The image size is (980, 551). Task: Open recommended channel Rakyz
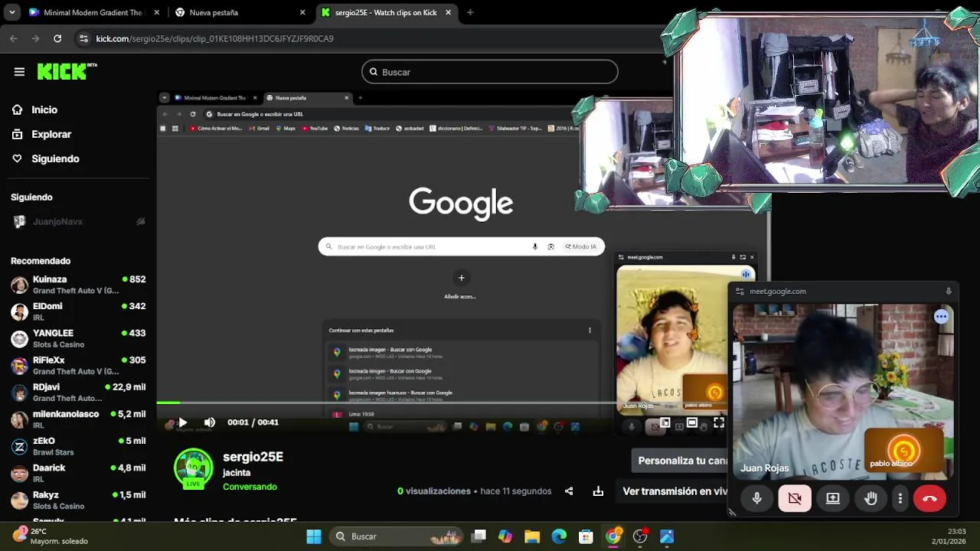[x=78, y=500]
